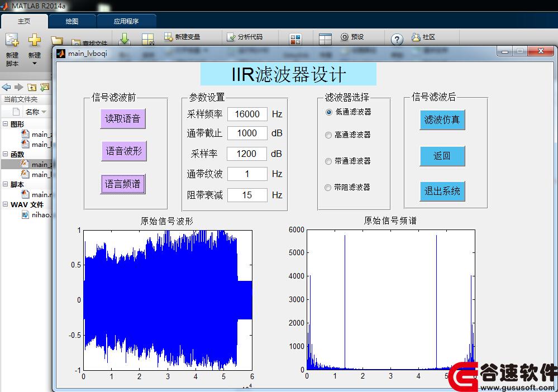Image resolution: width=558 pixels, height=392 pixels.
Task: Select the 带阻滤波器 radio button
Action: 328,188
